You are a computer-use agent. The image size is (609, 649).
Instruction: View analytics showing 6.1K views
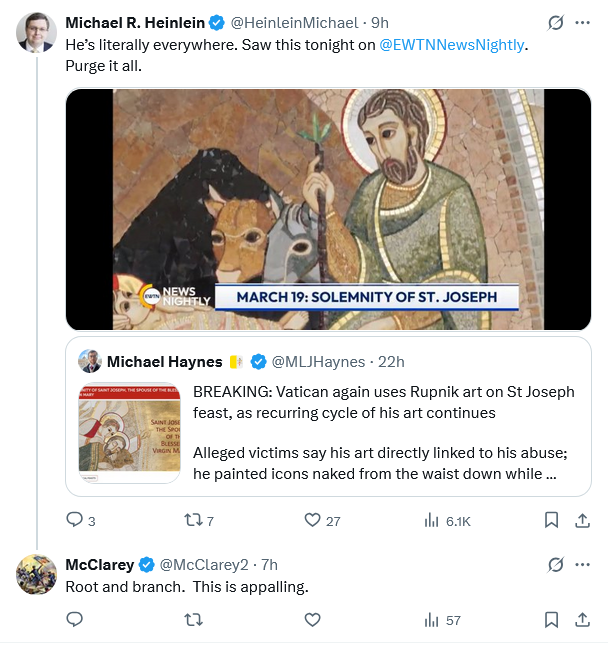(x=446, y=520)
